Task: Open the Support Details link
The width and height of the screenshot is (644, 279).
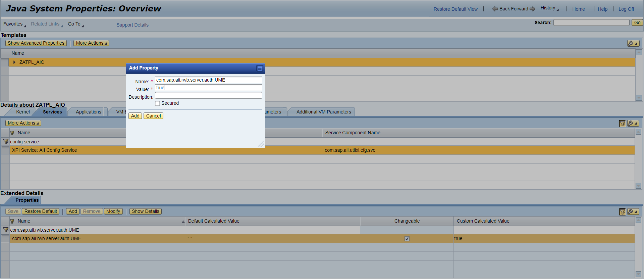Action: click(132, 25)
